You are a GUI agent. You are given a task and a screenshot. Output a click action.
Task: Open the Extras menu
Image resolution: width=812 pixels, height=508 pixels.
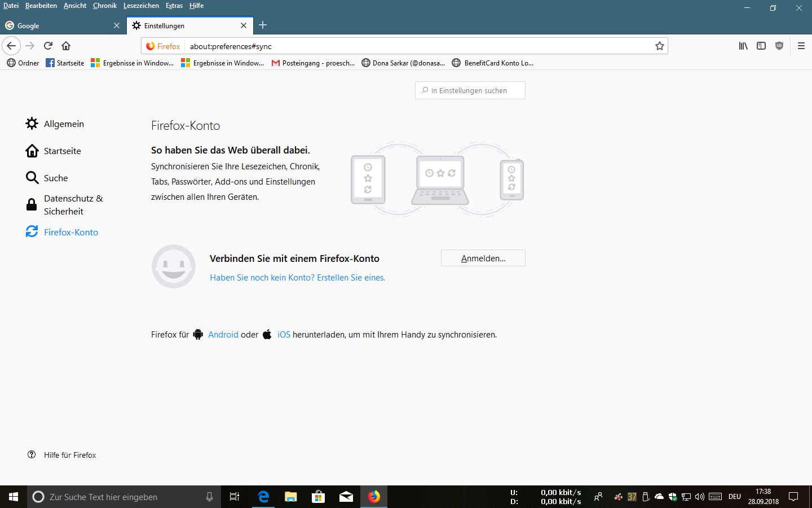[x=174, y=6]
